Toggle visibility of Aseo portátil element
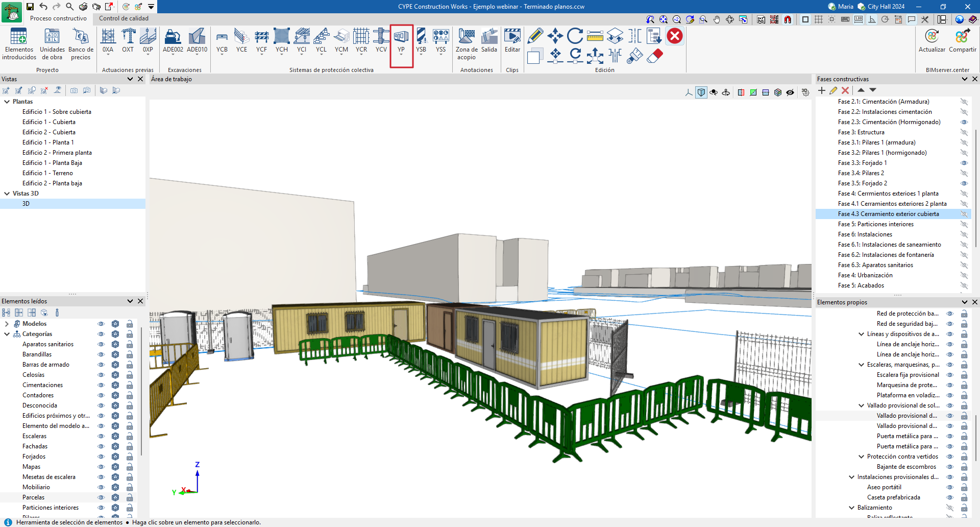 point(949,487)
